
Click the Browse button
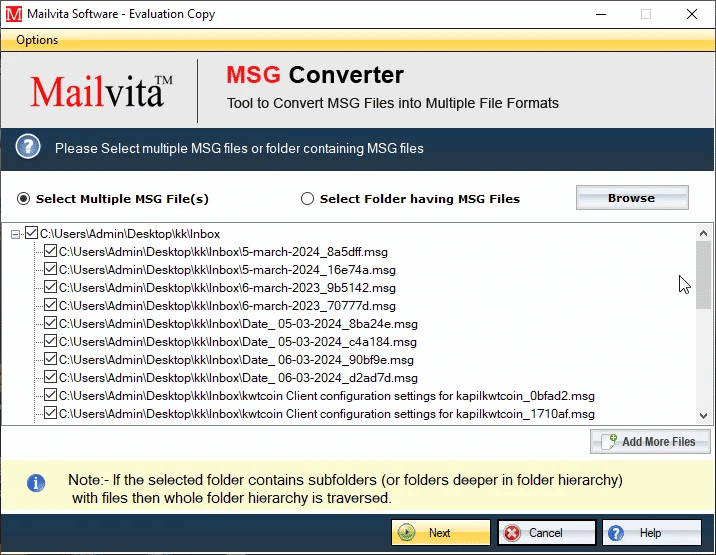(x=632, y=198)
